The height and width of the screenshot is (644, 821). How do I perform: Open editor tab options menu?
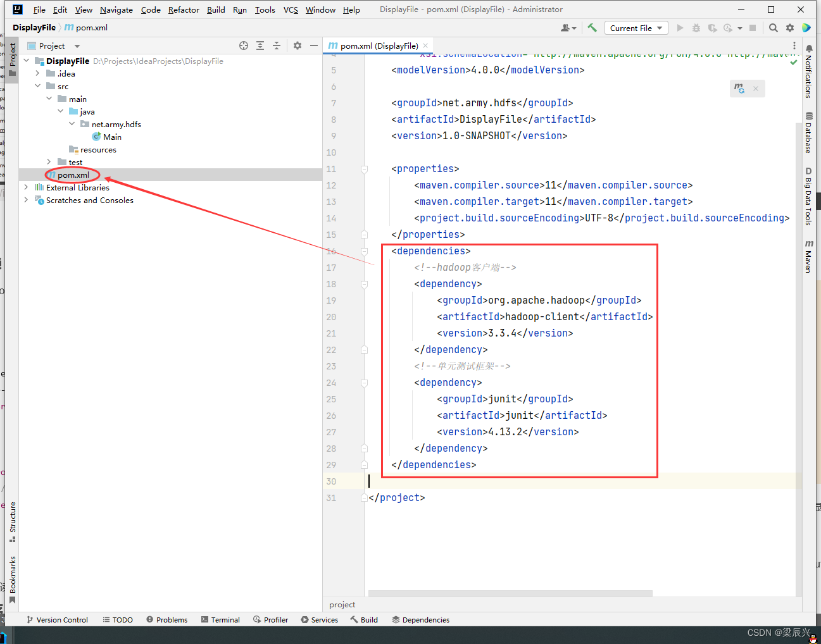tap(794, 46)
